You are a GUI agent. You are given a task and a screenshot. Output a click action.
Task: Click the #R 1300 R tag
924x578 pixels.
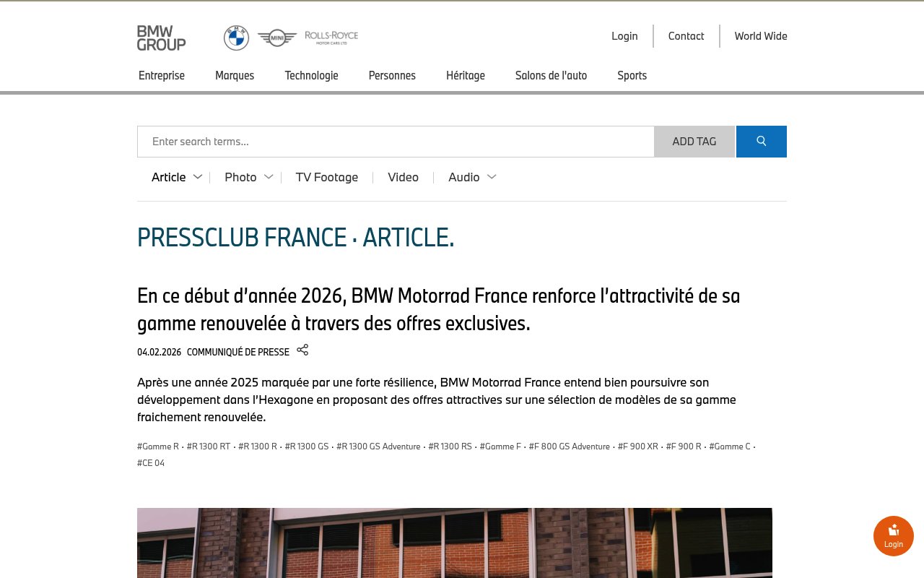(258, 447)
